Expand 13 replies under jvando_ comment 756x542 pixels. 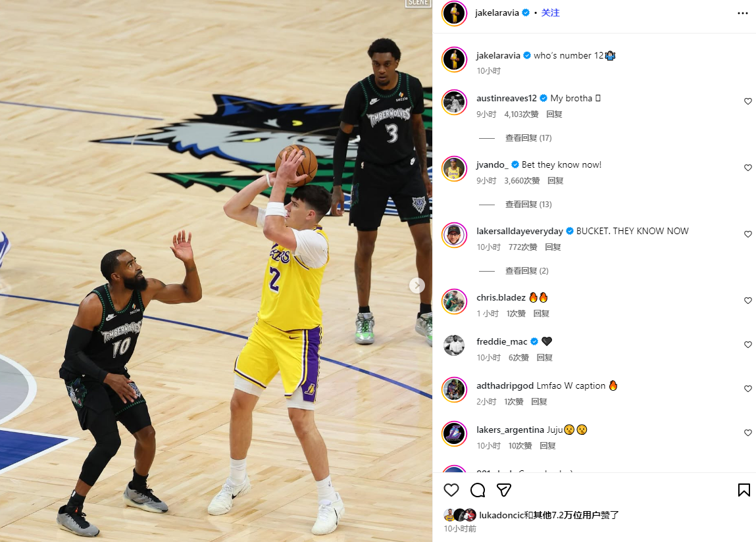coord(528,205)
